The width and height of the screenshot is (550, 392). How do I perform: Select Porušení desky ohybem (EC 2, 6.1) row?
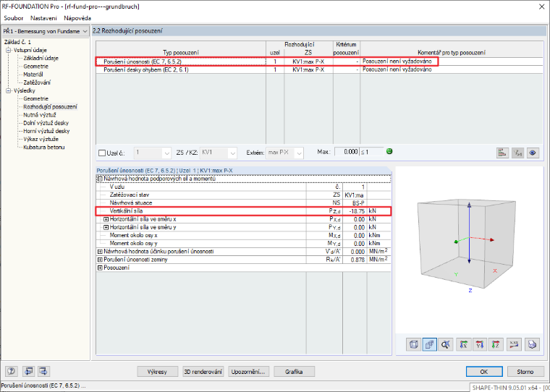point(319,69)
